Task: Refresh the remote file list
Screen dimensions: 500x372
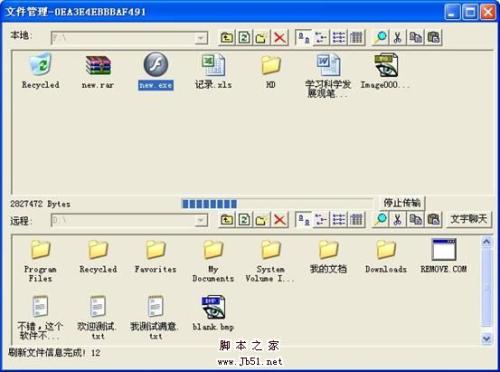Action: coord(244,220)
